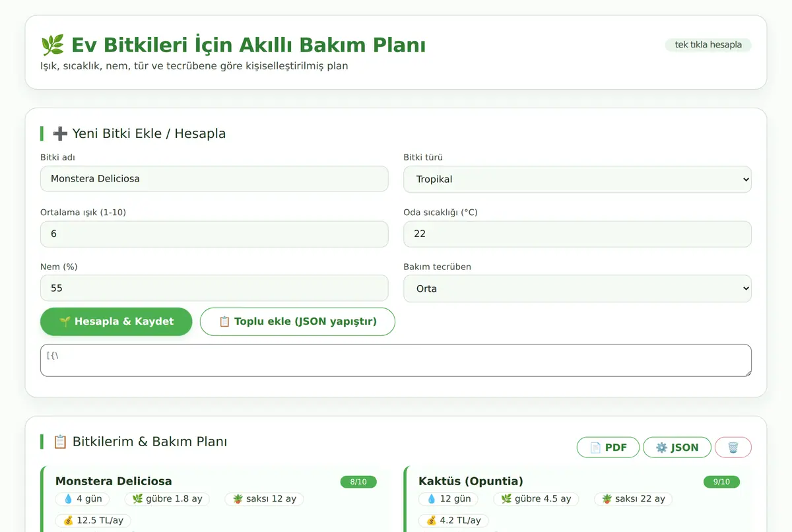Click the leaf icon in page title

pos(52,46)
